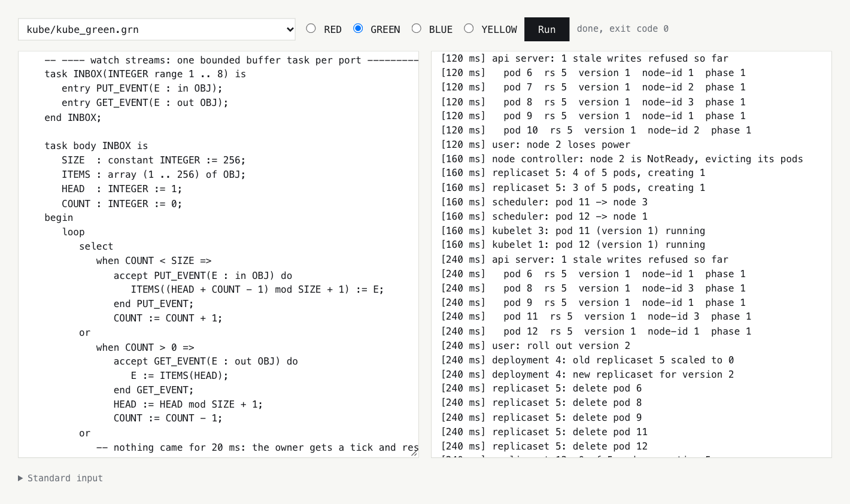Open the kube/kube_green.grn file dropdown
Image resolution: width=850 pixels, height=504 pixels.
click(x=157, y=29)
